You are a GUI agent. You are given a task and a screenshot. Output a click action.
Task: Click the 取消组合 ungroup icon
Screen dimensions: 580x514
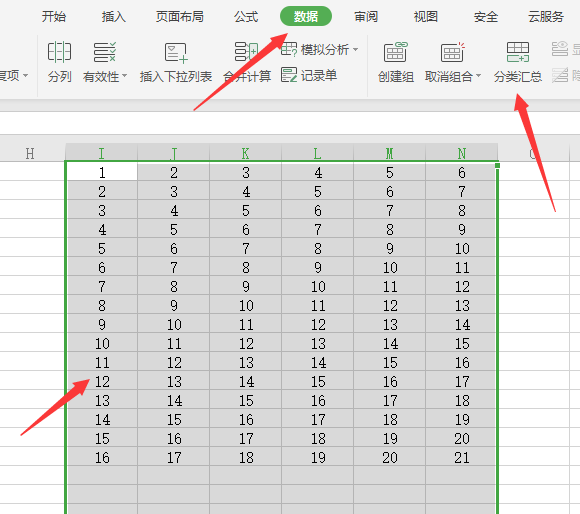[x=452, y=52]
